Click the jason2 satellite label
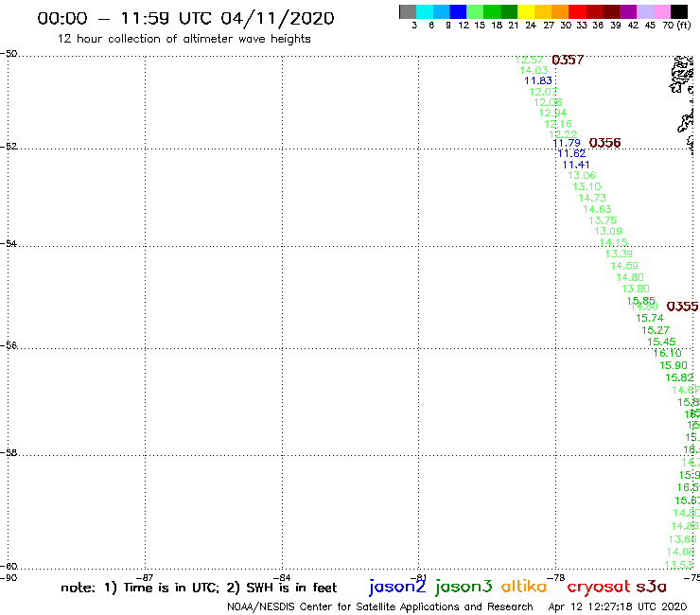This screenshot has height=615, width=700. point(397,588)
